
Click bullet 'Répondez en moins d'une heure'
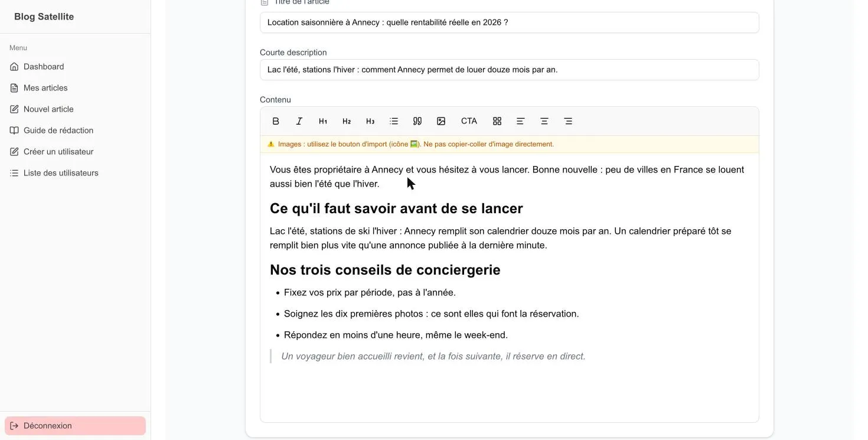(x=396, y=335)
